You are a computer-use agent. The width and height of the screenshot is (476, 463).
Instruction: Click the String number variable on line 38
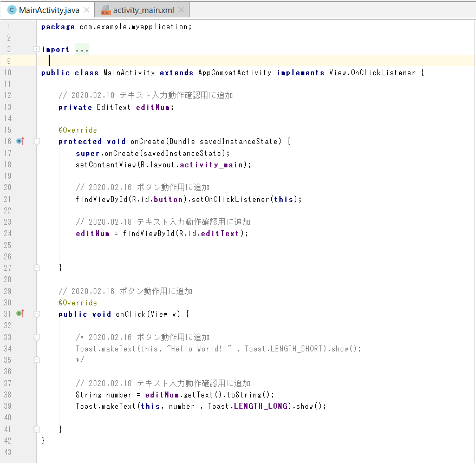tap(119, 395)
